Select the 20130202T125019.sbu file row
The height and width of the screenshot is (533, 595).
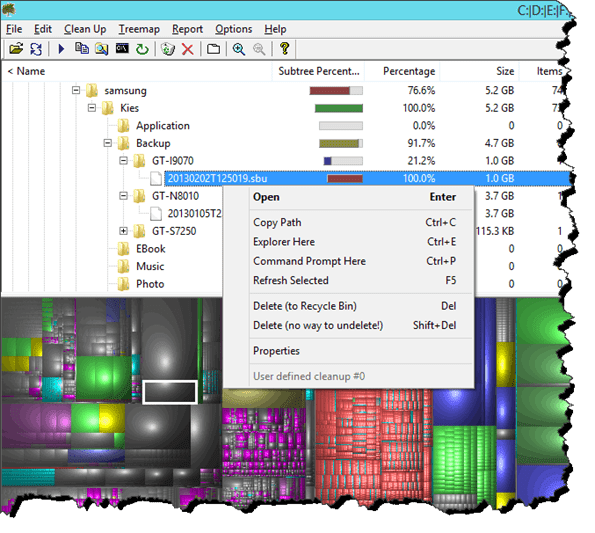(367, 178)
